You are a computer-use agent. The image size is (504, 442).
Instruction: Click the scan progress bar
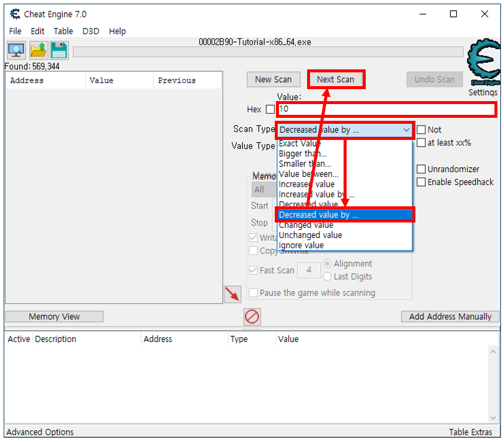tap(268, 52)
